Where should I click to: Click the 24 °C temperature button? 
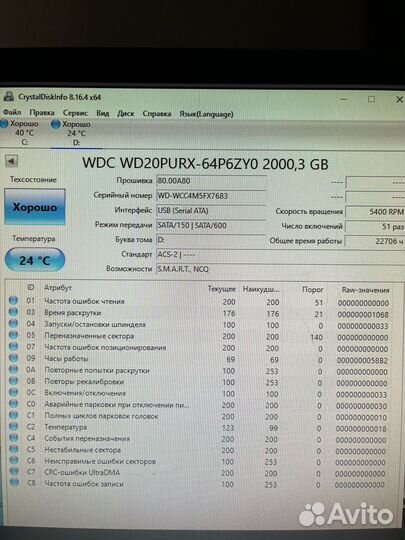[35, 260]
